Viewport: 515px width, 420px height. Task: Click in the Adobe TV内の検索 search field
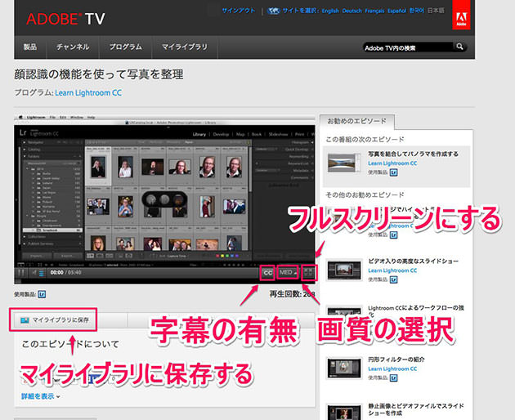click(x=408, y=47)
